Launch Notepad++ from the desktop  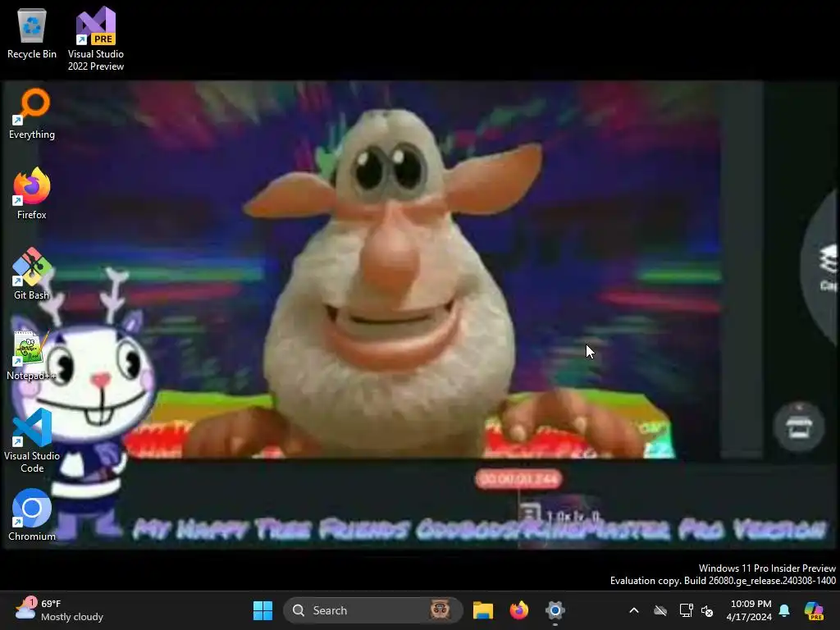(x=32, y=354)
